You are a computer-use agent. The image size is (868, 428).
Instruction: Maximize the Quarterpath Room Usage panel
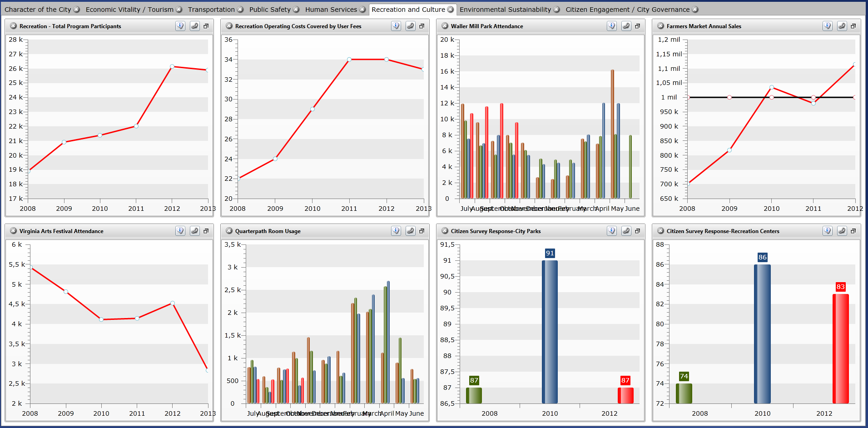[x=422, y=231]
